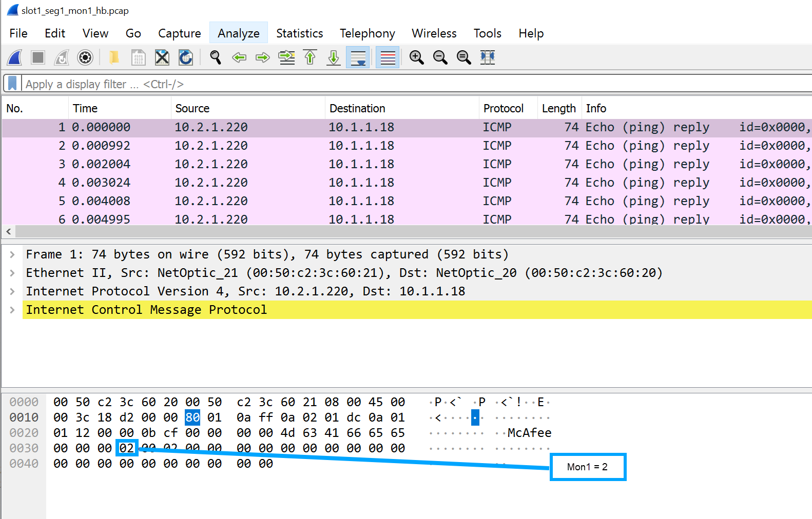
Task: Toggle automatic scrolling to last packet
Action: pos(358,57)
